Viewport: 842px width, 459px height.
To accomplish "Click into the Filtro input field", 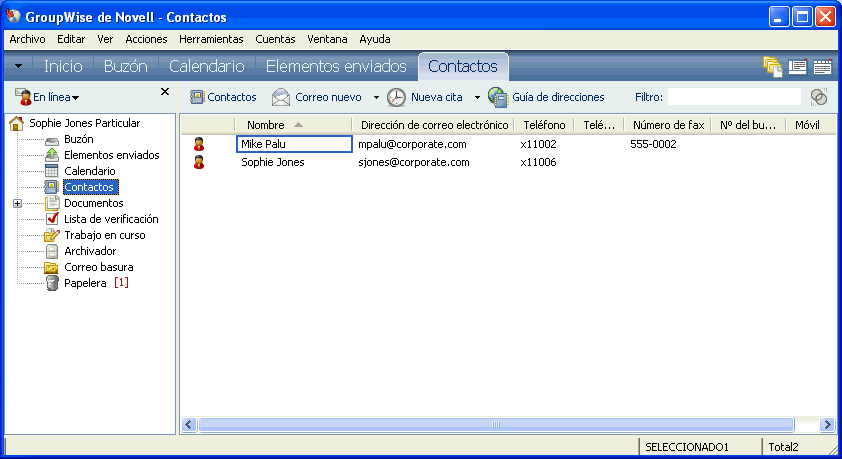I will [x=734, y=97].
